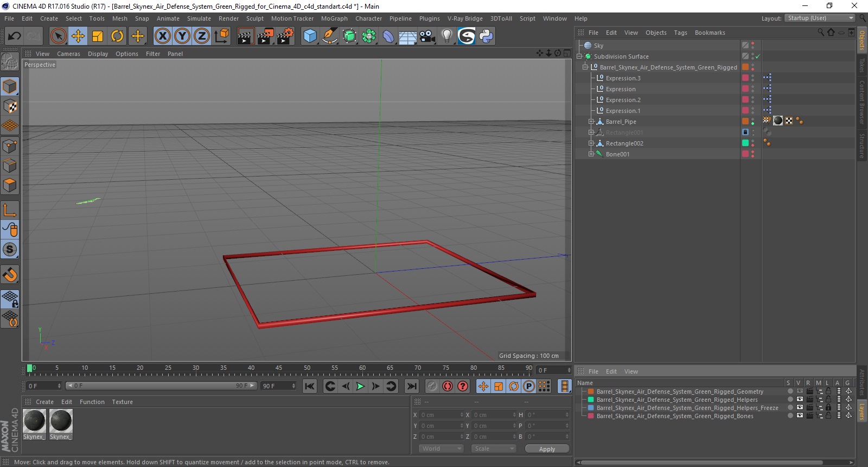Screen dimensions: 868x467
Task: Switch the coordinate system icon
Action: coord(221,36)
